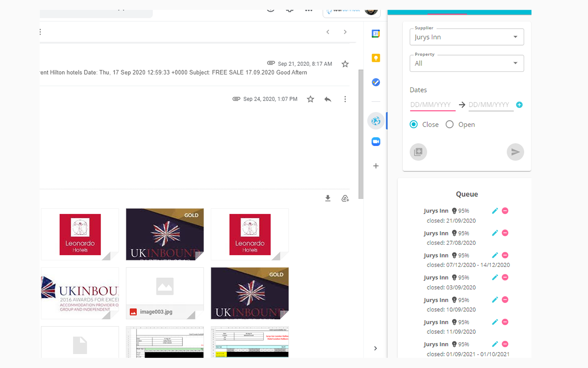
Task: Collapse the right panel with the chevron
Action: [375, 348]
